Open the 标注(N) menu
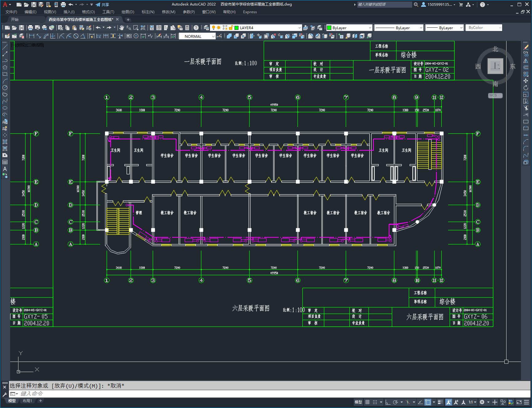The width and height of the screenshot is (532, 408). tap(148, 12)
